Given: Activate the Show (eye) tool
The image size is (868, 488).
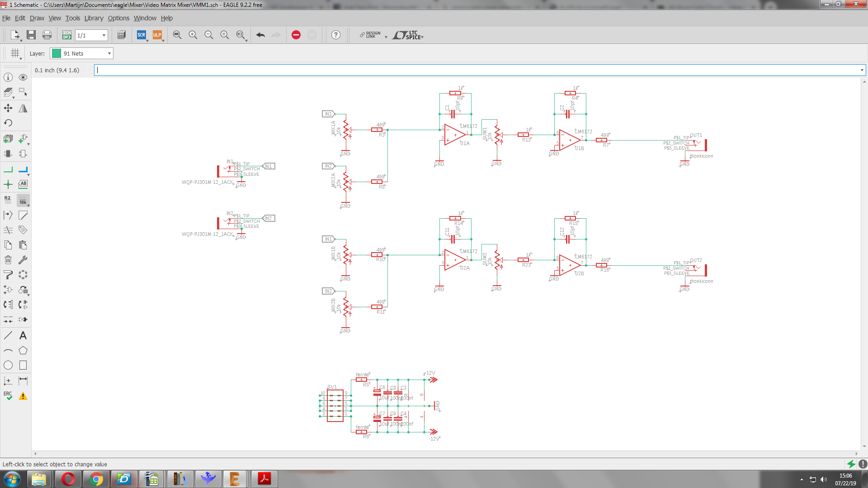Looking at the screenshot, I should click(23, 77).
